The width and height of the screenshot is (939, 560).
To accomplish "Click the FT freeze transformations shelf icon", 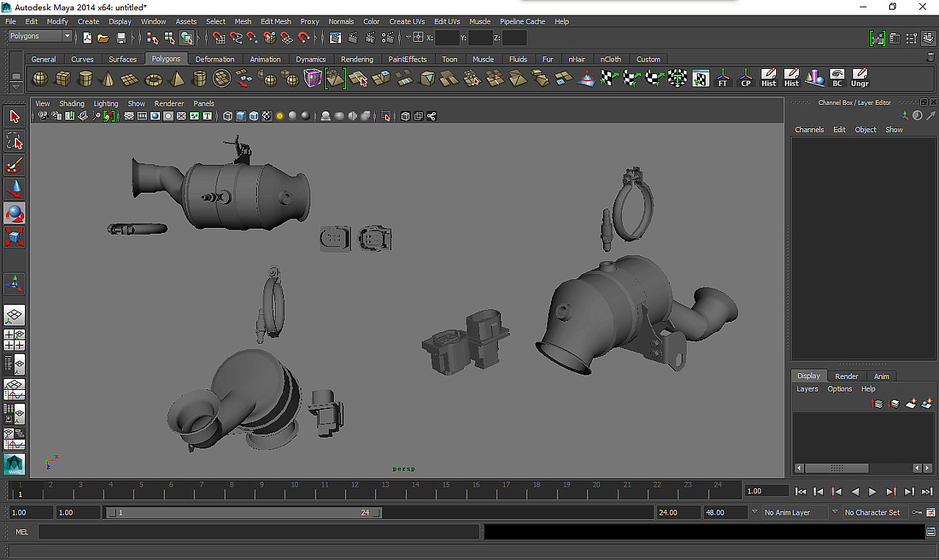I will pos(723,78).
